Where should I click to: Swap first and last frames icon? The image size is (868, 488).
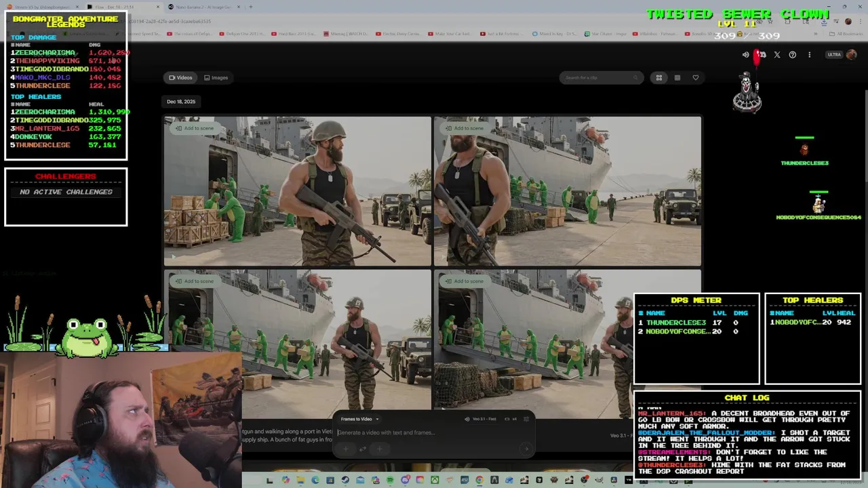click(x=362, y=449)
